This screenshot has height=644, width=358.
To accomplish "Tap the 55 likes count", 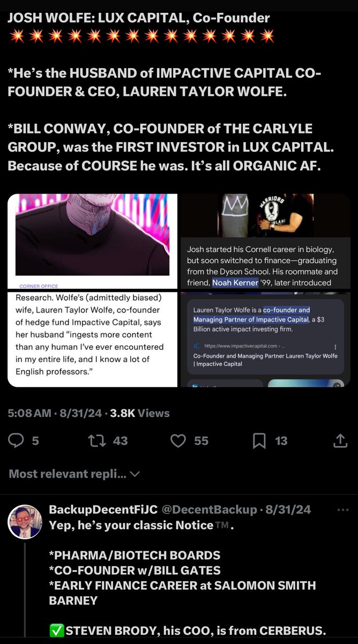I will (x=201, y=441).
